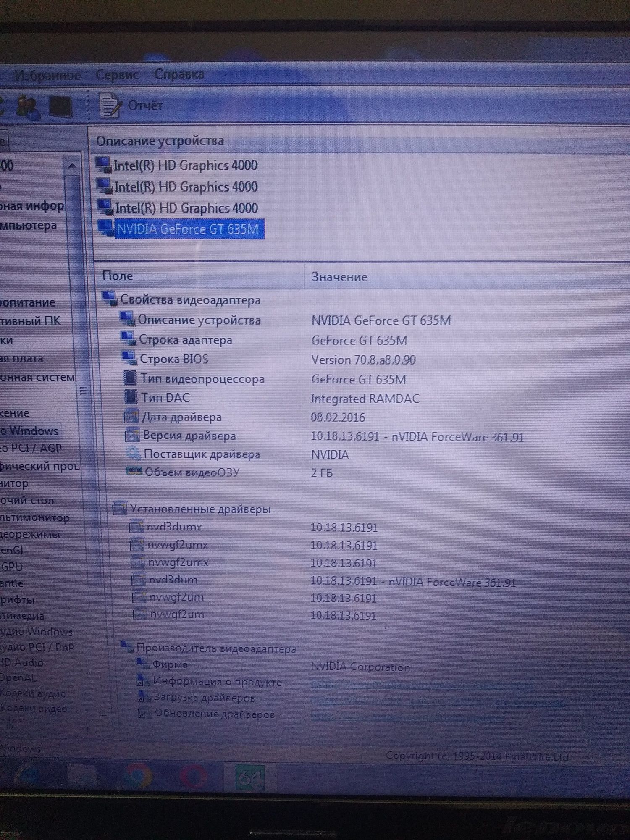Click the NVIDIA Corporation value
The height and width of the screenshot is (840, 630).
(x=360, y=667)
